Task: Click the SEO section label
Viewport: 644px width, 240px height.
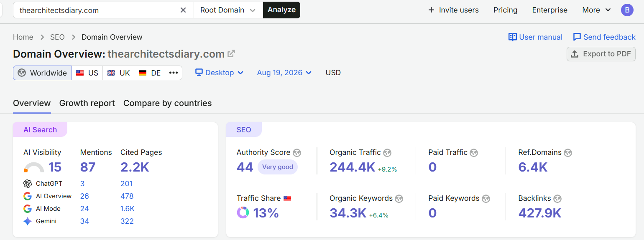Action: pyautogui.click(x=244, y=130)
